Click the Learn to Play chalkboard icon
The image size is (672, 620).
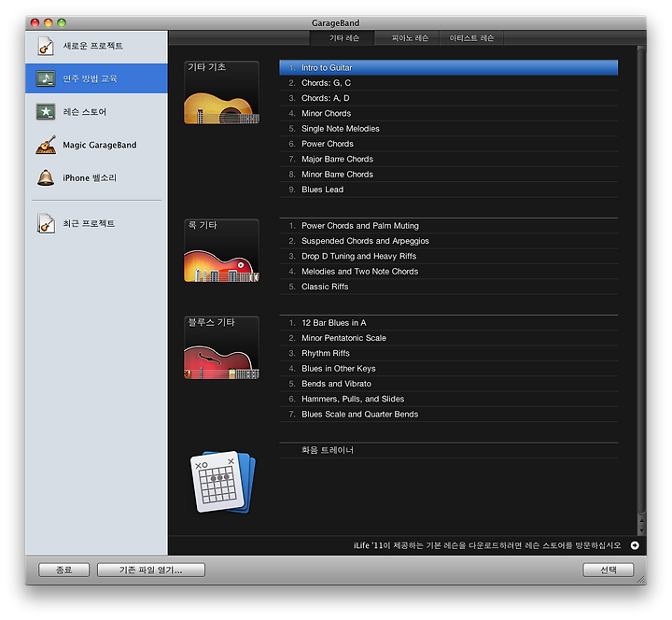[46, 78]
